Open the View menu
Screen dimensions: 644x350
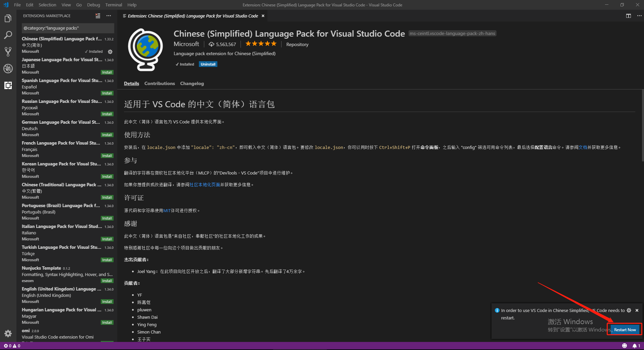tap(66, 5)
